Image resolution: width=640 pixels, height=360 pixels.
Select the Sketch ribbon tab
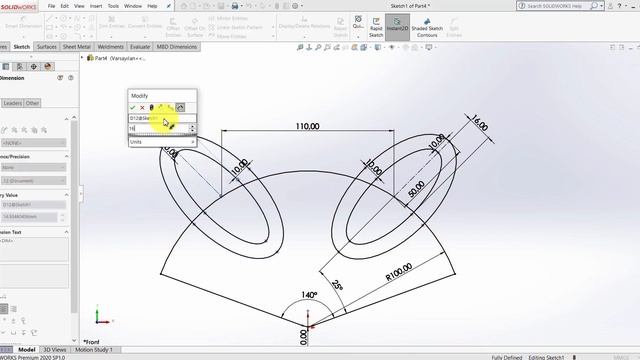click(x=22, y=47)
